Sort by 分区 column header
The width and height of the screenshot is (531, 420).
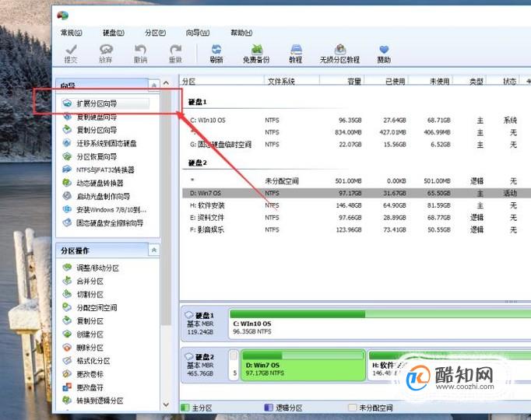coord(222,81)
